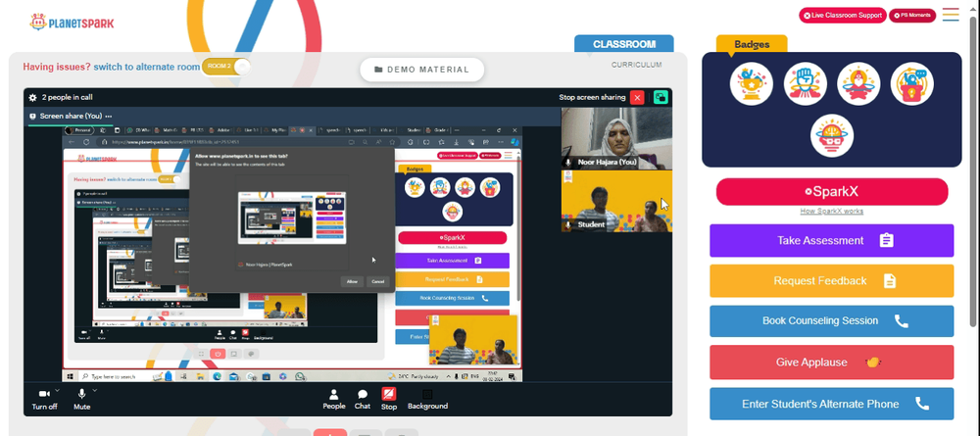Image resolution: width=980 pixels, height=436 pixels.
Task: Open Screen share (You) more options
Action: (109, 117)
